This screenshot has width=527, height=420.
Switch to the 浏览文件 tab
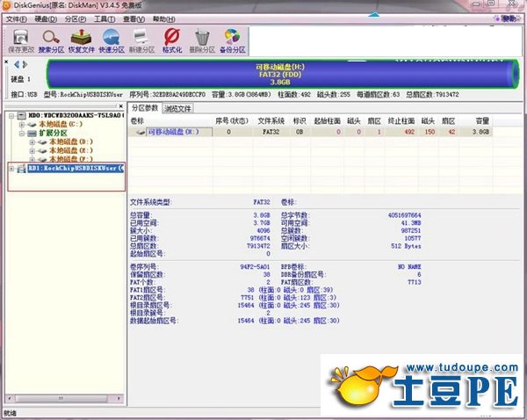point(179,109)
